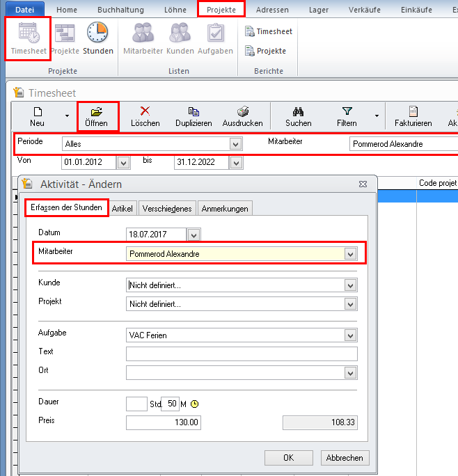This screenshot has height=476, width=458.
Task: Confirm the dialog with OK
Action: click(x=289, y=458)
